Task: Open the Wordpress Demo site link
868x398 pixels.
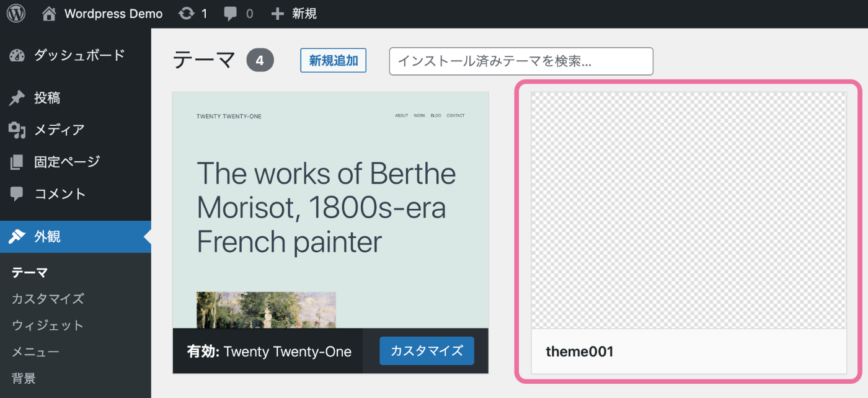Action: pyautogui.click(x=113, y=14)
